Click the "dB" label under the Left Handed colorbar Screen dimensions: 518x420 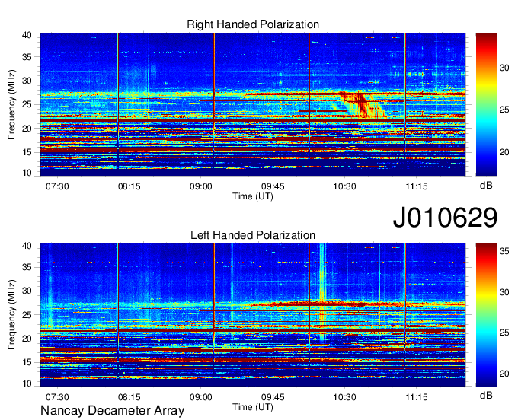[x=486, y=395]
